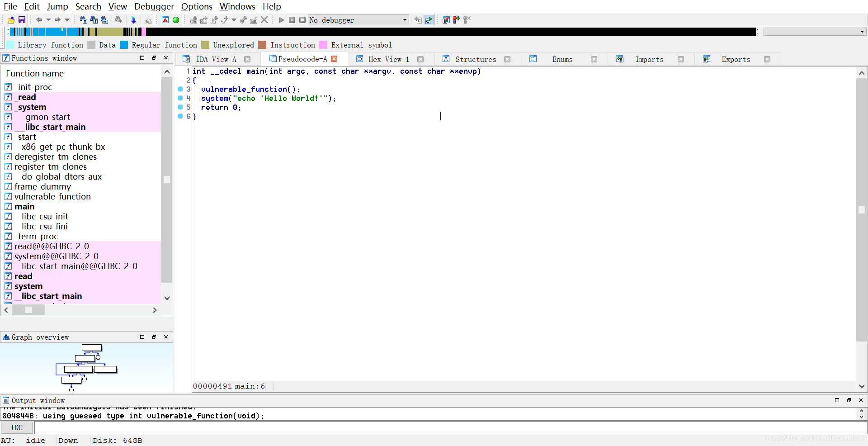Jump back with the left arrow icon
This screenshot has width=868, height=446.
pyautogui.click(x=39, y=20)
